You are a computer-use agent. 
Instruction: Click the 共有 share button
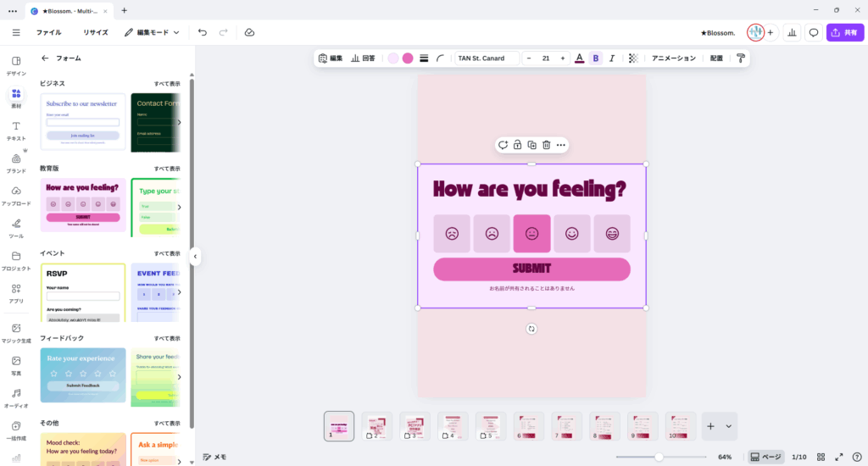tap(843, 32)
